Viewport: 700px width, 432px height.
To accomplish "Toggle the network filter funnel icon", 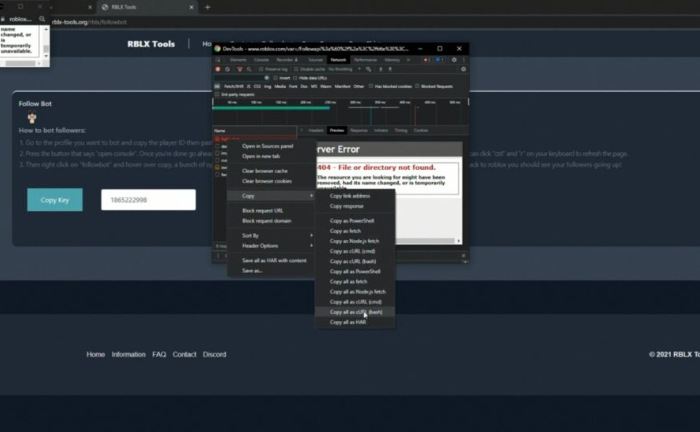I will click(x=240, y=69).
